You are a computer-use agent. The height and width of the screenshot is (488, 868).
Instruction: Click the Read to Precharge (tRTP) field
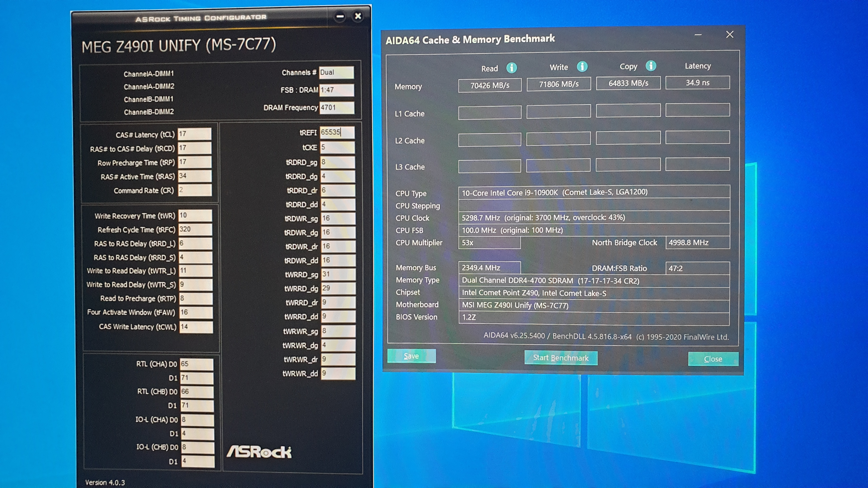click(196, 298)
